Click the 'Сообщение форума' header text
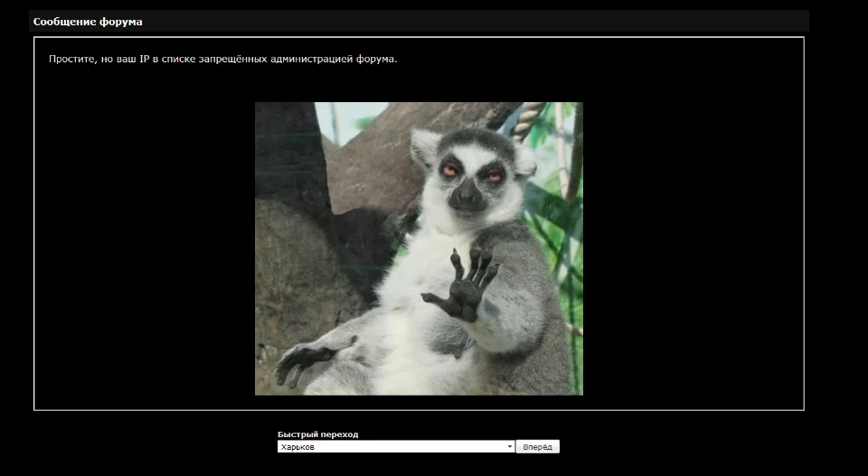 pyautogui.click(x=88, y=22)
